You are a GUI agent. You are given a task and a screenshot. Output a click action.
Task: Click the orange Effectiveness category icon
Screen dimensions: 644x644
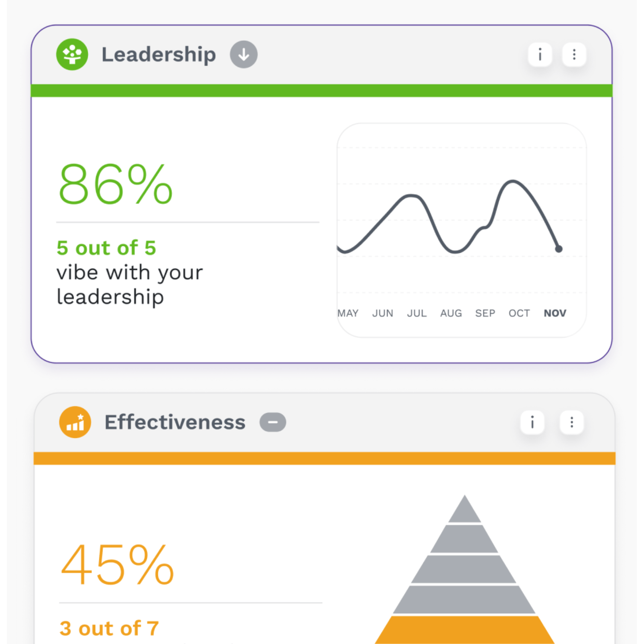[75, 422]
